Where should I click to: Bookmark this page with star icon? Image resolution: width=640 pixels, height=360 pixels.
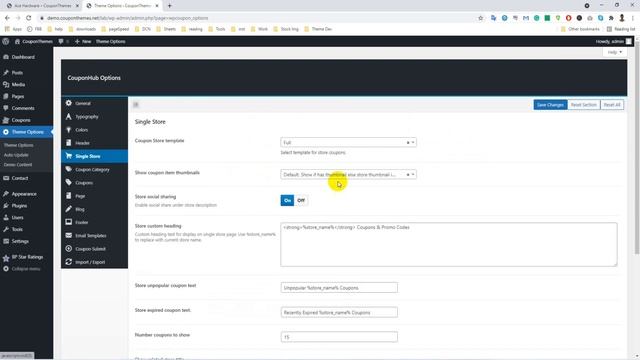[x=480, y=18]
